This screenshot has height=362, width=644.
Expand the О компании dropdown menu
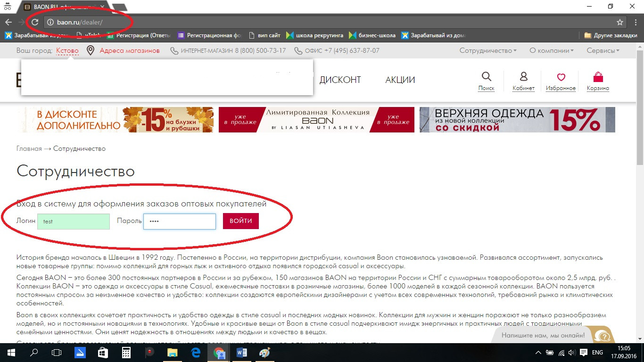[552, 50]
